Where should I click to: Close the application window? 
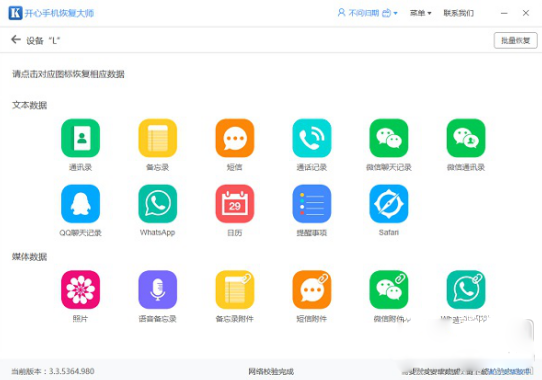click(x=526, y=13)
